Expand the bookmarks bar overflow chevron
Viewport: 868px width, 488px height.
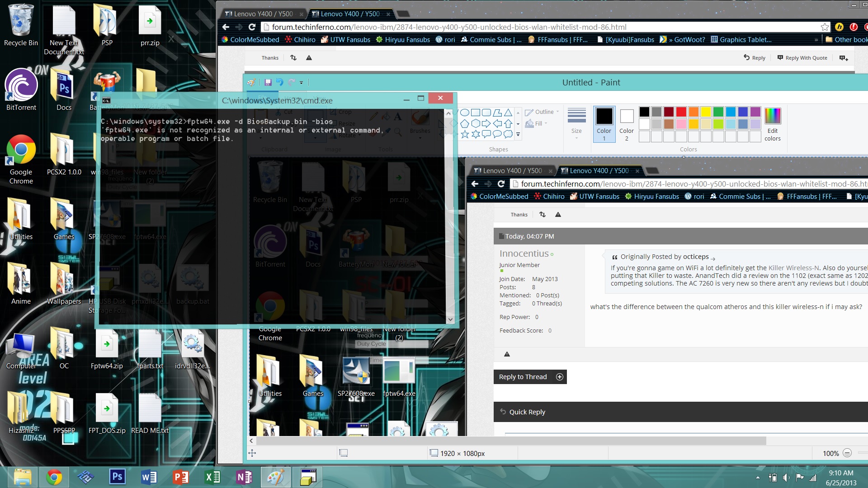pos(816,40)
